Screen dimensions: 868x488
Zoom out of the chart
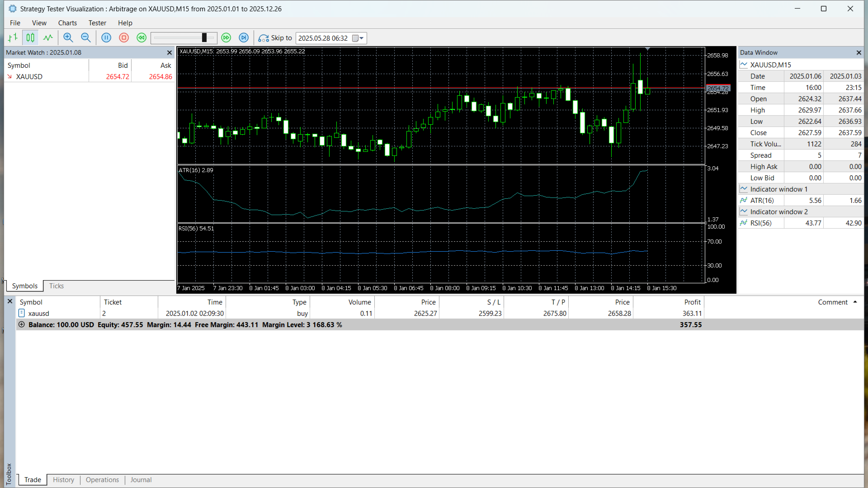(x=85, y=38)
